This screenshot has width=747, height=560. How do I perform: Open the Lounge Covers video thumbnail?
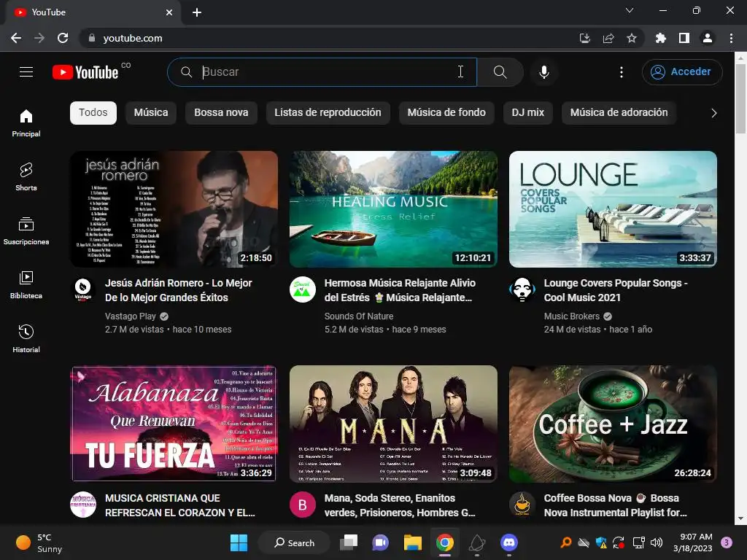pos(613,209)
